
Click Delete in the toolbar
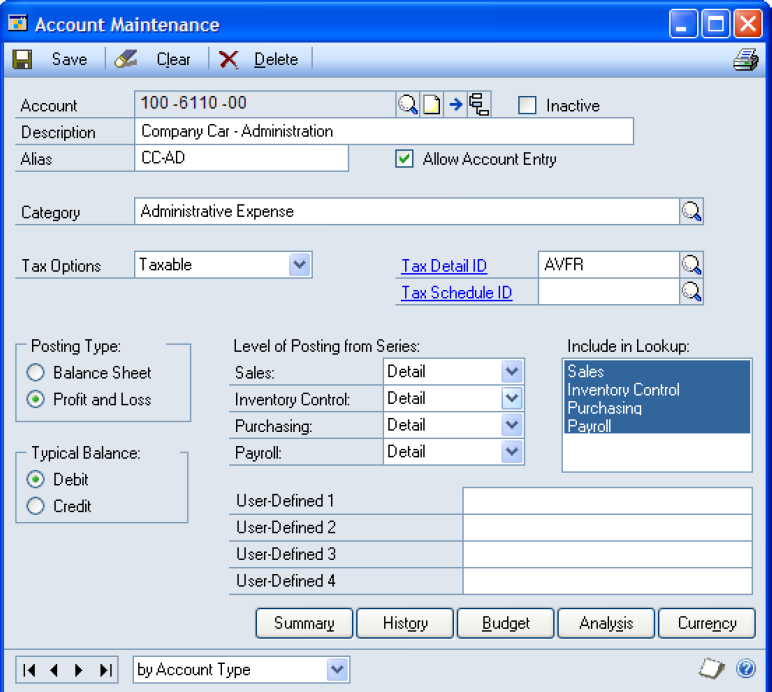[x=260, y=60]
